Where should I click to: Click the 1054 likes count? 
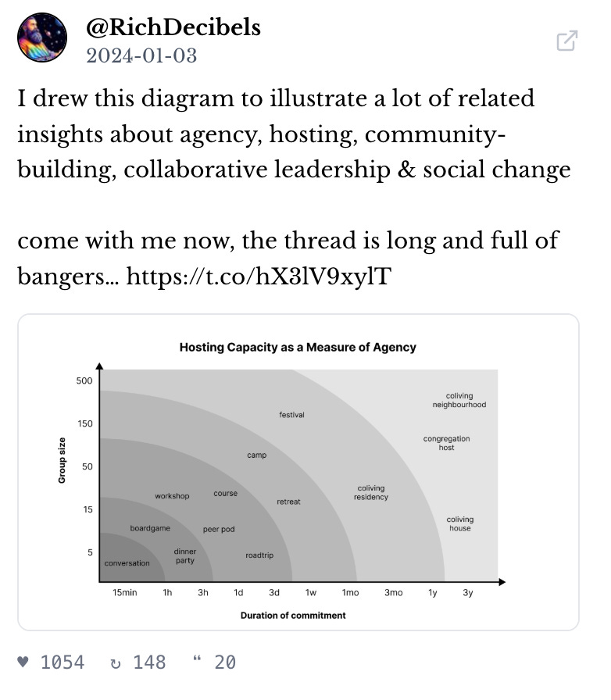point(63,662)
